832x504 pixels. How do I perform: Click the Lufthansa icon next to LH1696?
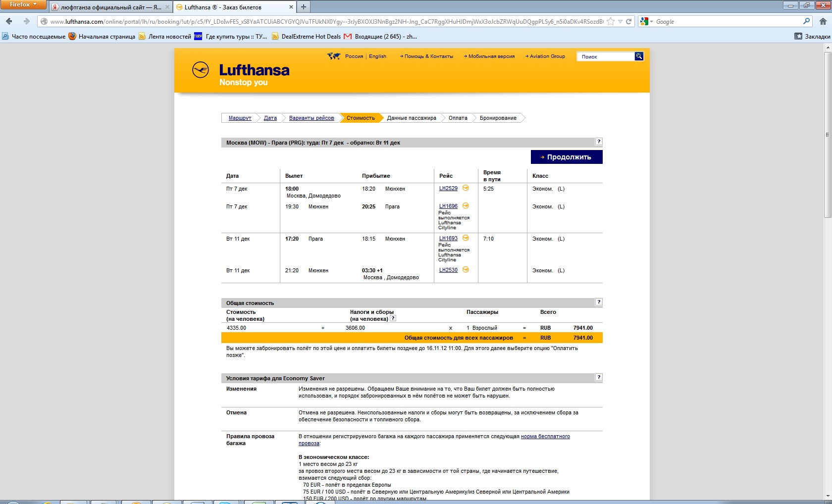466,206
